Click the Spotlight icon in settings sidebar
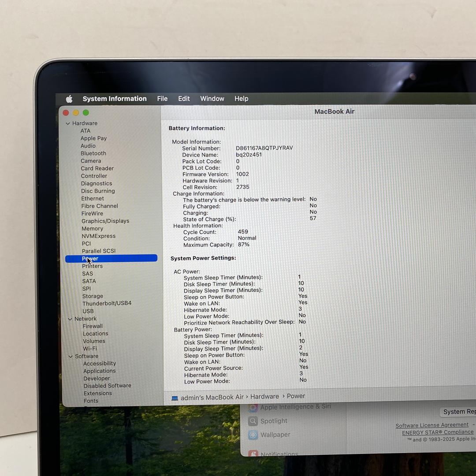This screenshot has height=476, width=476. (253, 421)
